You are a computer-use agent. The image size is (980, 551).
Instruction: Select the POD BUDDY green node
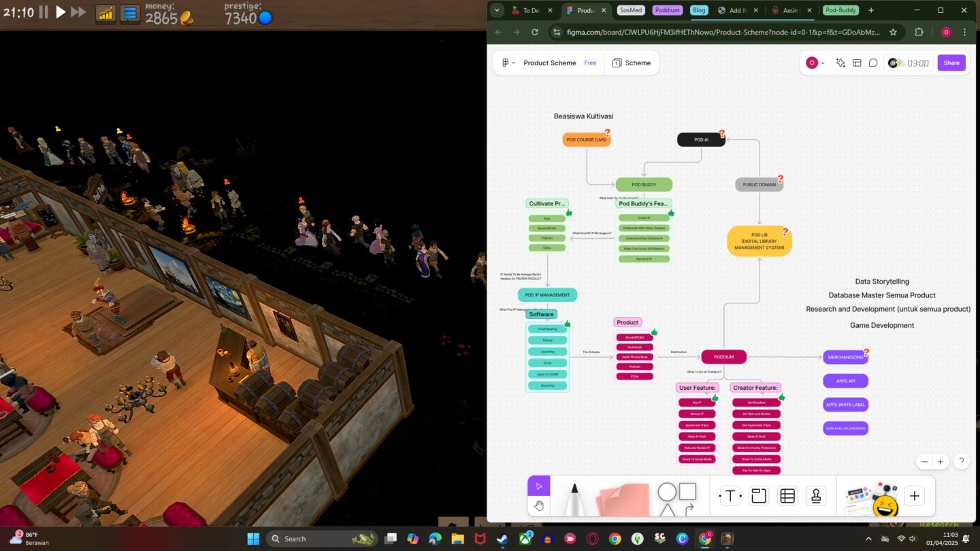(644, 184)
